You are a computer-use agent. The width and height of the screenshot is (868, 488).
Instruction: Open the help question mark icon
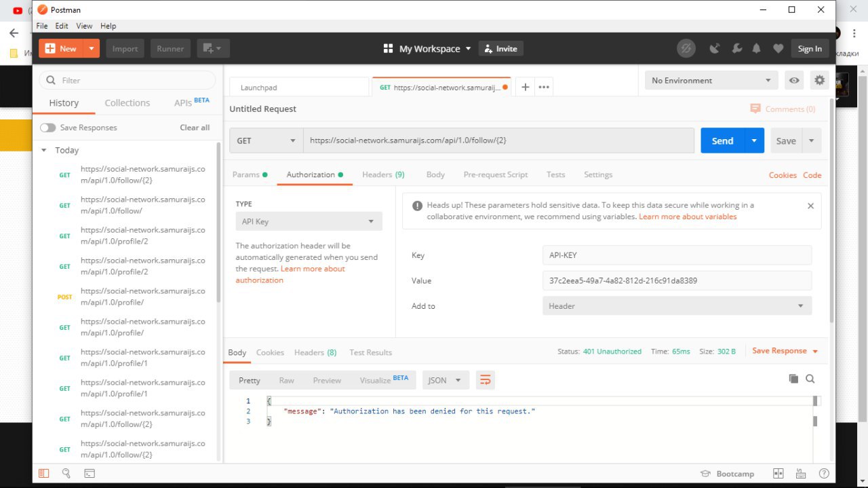click(x=823, y=474)
